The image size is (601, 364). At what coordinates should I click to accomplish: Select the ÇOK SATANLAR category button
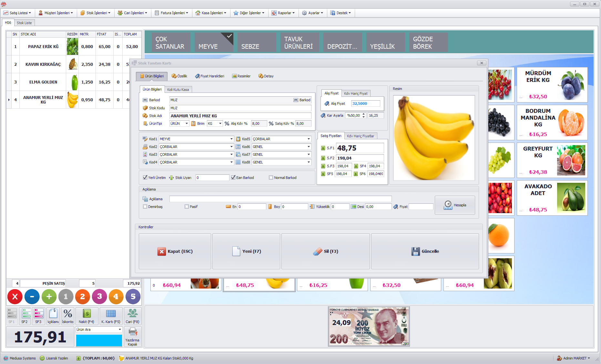click(171, 42)
